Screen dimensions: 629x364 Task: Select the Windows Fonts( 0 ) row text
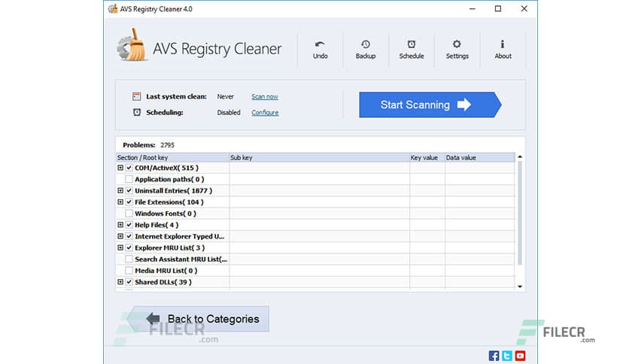[166, 214]
